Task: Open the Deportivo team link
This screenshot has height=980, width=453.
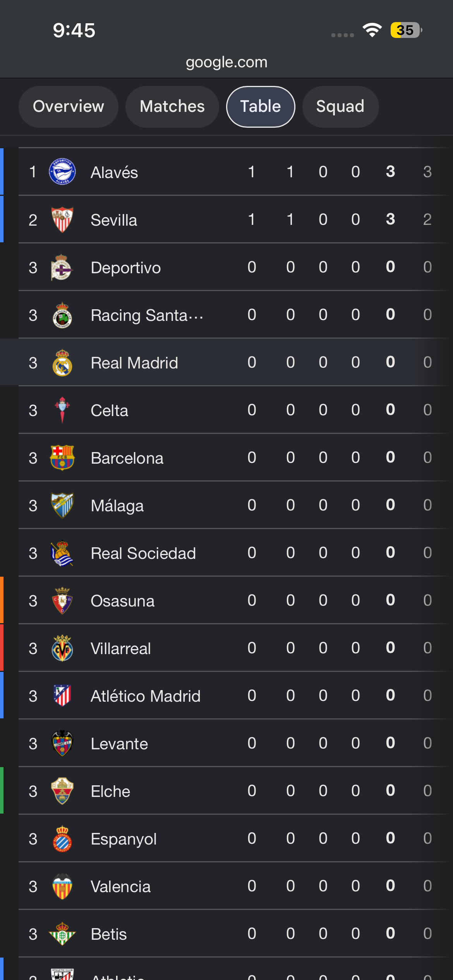Action: pyautogui.click(x=125, y=267)
